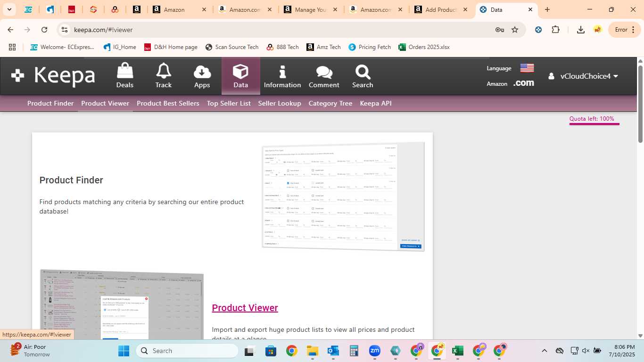
Task: Open the D&H Home page bookmark
Action: click(171, 47)
